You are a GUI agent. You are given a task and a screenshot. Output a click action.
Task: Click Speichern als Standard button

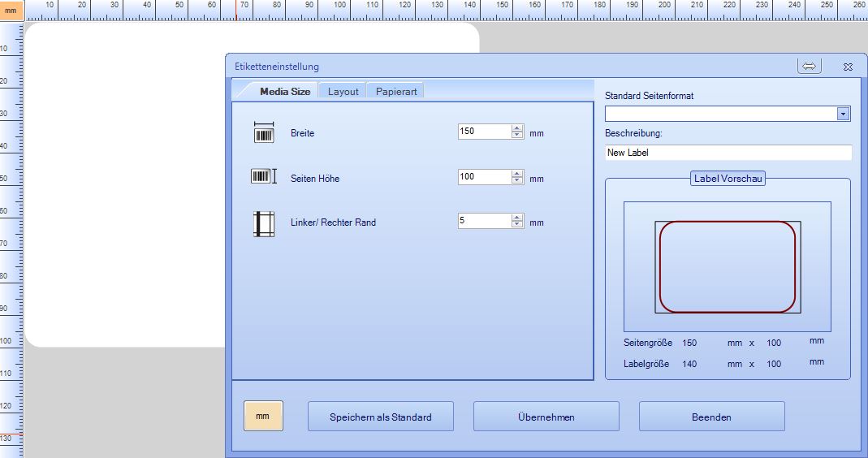[380, 417]
